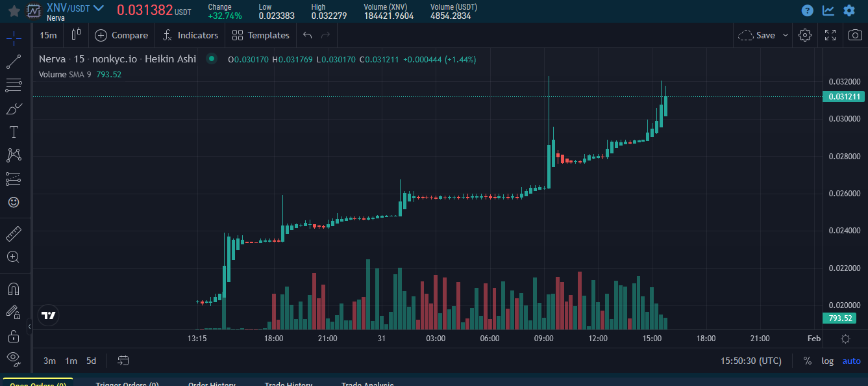Toggle logarithmic price scale
This screenshot has width=868, height=386.
tap(828, 361)
